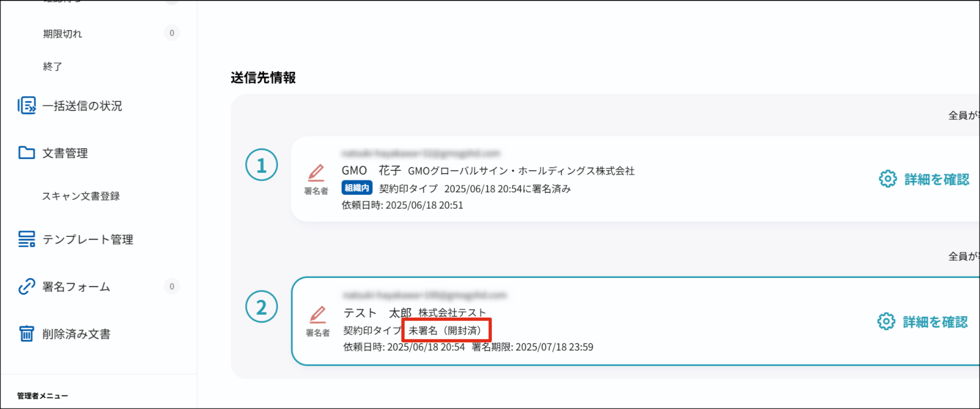Click the gear icon for GMO 花子
The height and width of the screenshot is (409, 980).
887,179
